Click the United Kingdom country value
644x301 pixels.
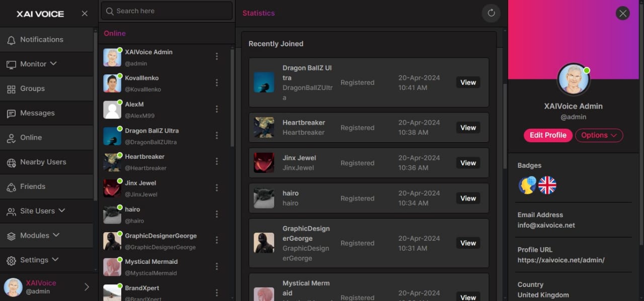tap(543, 295)
